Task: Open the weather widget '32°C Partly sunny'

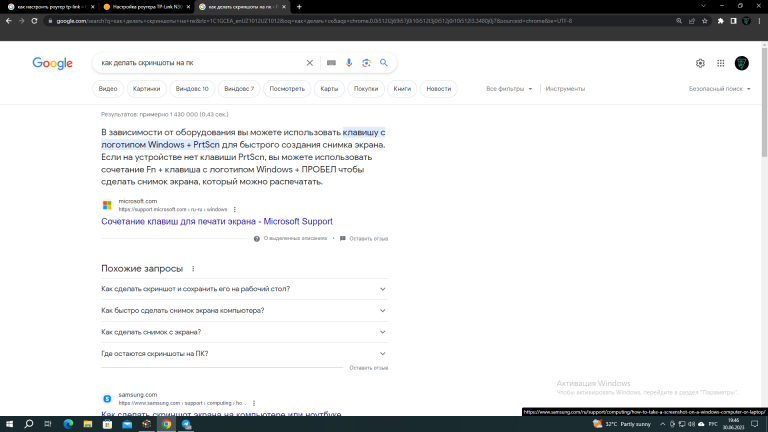Action: (x=622, y=424)
